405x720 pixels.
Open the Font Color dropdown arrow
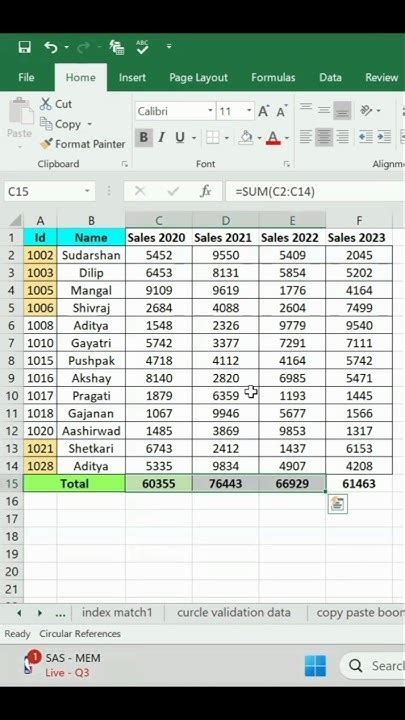coord(287,138)
